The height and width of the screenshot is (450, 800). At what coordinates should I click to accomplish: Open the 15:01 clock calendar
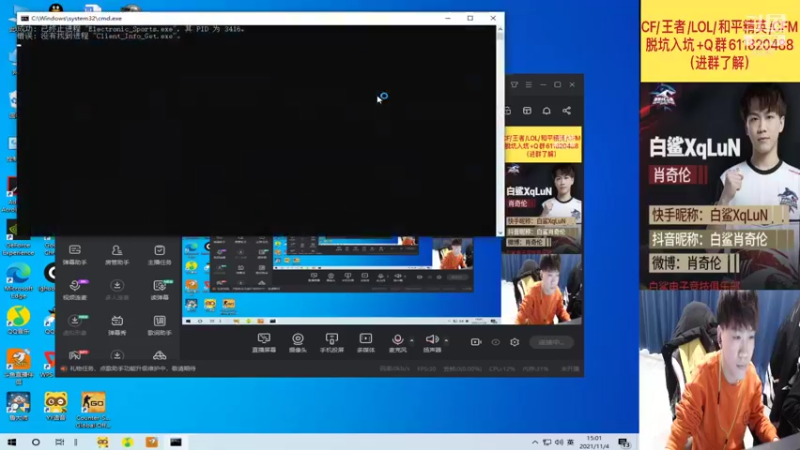point(594,442)
